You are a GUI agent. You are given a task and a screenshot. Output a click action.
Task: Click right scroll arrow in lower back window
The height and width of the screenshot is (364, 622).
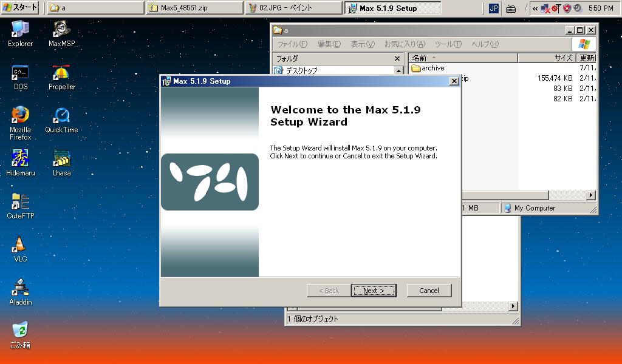point(513,306)
